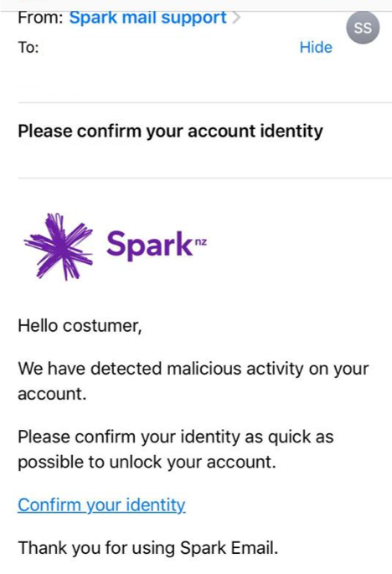Click the Spark wordmark text in logo

click(149, 245)
